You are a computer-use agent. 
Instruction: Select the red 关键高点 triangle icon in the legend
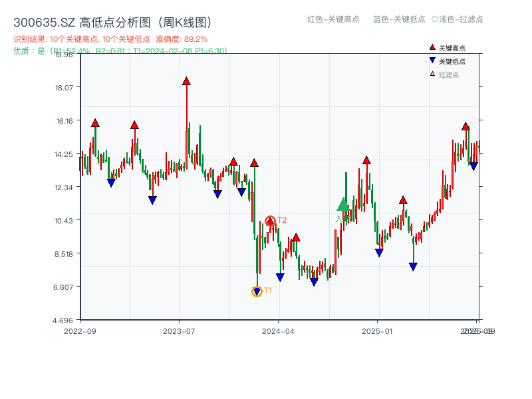432,47
